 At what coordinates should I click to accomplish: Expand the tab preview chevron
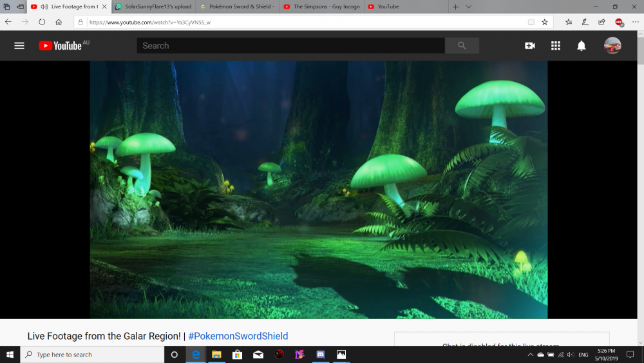point(469,6)
